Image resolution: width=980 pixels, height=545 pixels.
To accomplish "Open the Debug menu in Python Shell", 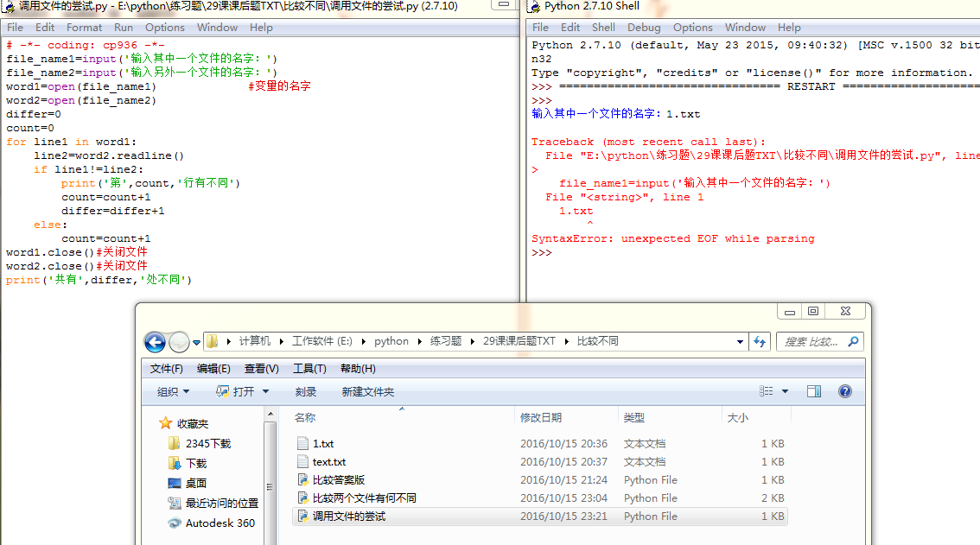I will (644, 28).
